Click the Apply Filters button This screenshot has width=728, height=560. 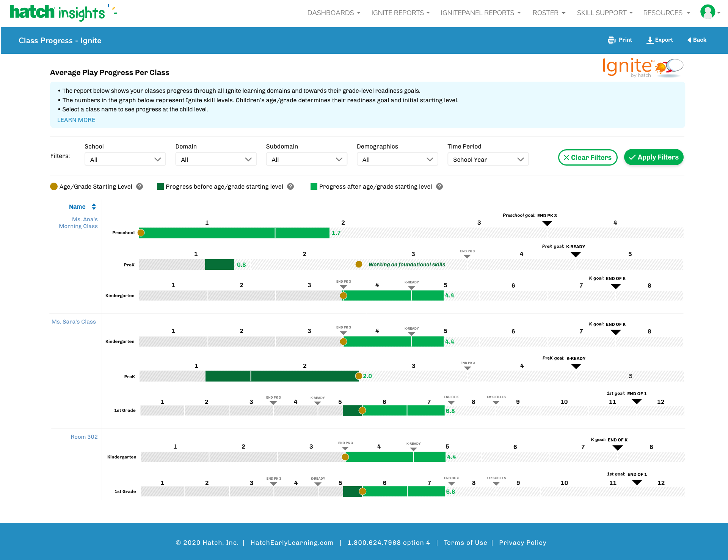653,157
